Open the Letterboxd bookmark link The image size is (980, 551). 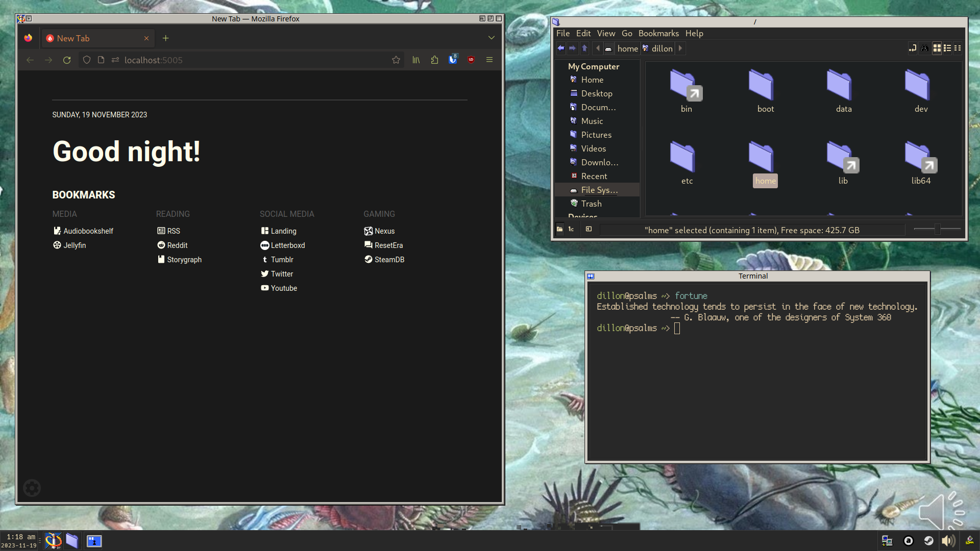pos(287,245)
